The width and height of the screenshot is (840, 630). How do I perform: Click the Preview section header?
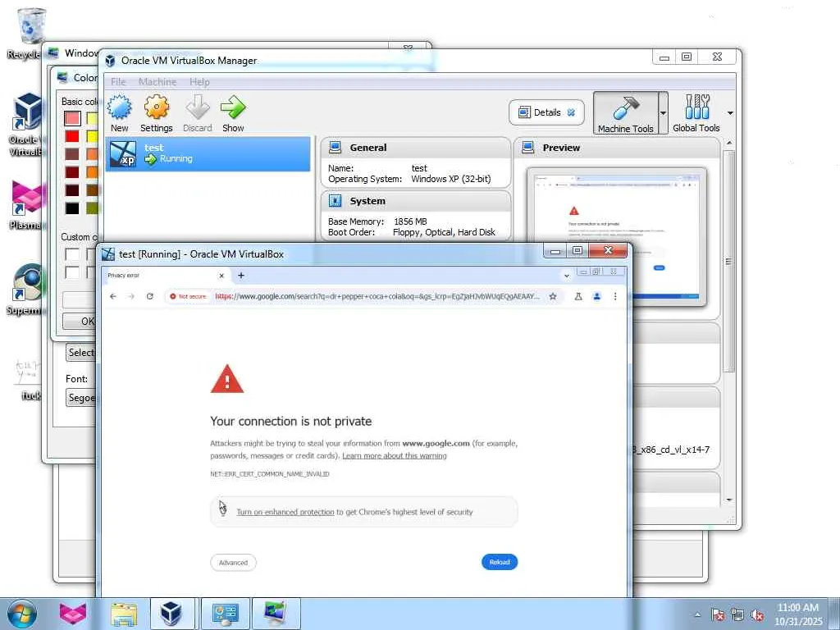click(x=617, y=148)
